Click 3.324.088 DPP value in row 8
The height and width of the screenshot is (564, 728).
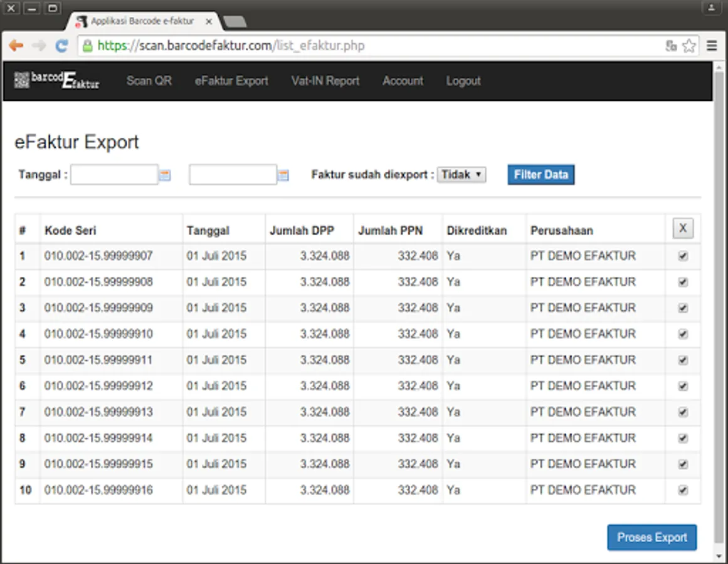pyautogui.click(x=325, y=438)
